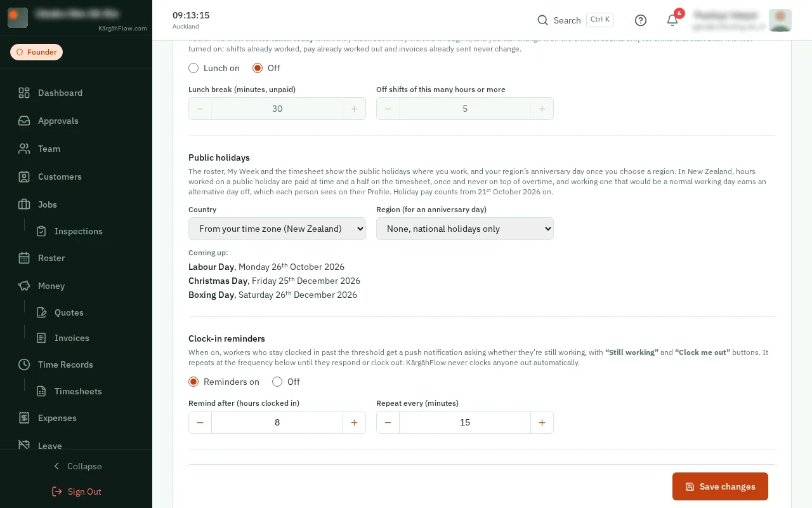Select the Reminders on radio option
Viewport: 812px width, 508px height.
pos(193,382)
